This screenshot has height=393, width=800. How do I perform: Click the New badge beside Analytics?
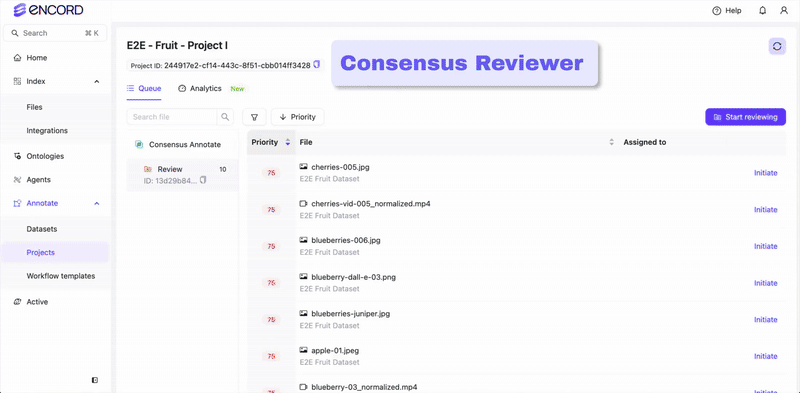pyautogui.click(x=237, y=88)
